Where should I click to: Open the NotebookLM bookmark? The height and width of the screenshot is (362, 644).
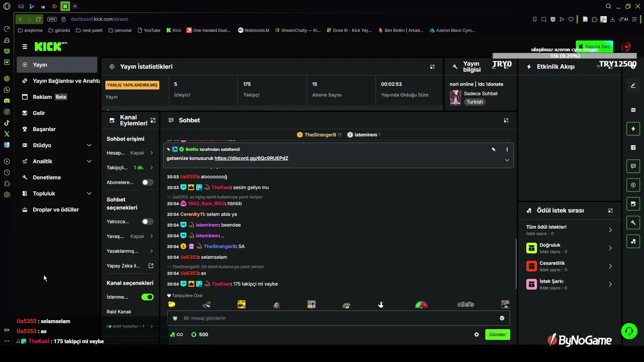[254, 30]
